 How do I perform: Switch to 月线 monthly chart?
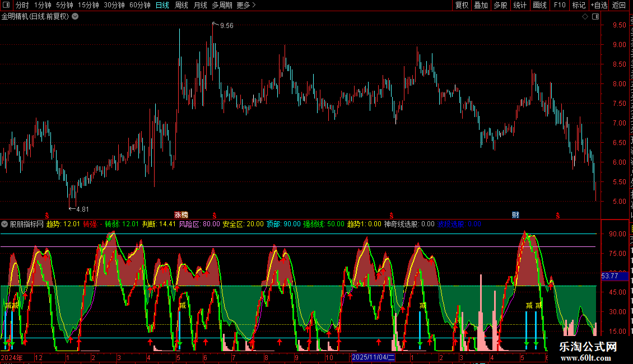click(x=200, y=5)
